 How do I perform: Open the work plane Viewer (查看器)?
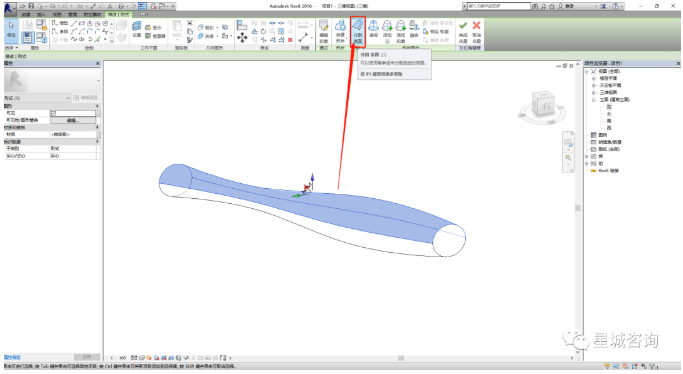point(155,36)
